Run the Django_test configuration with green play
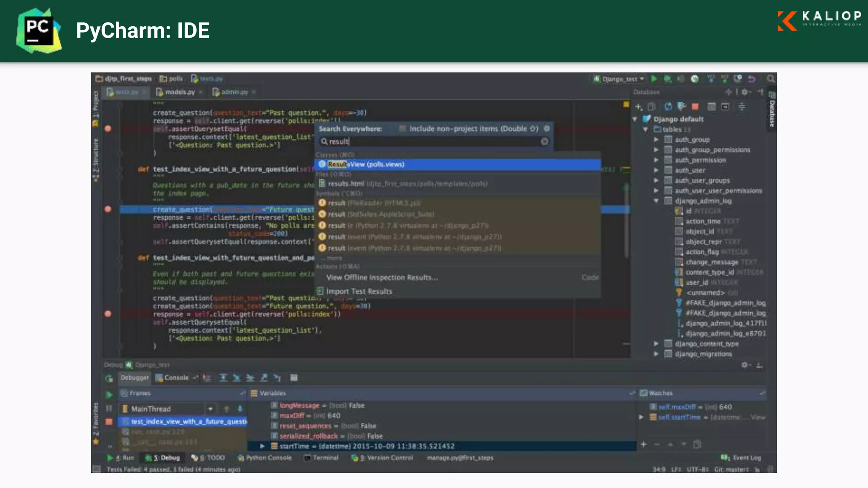868x488 pixels. [x=654, y=79]
